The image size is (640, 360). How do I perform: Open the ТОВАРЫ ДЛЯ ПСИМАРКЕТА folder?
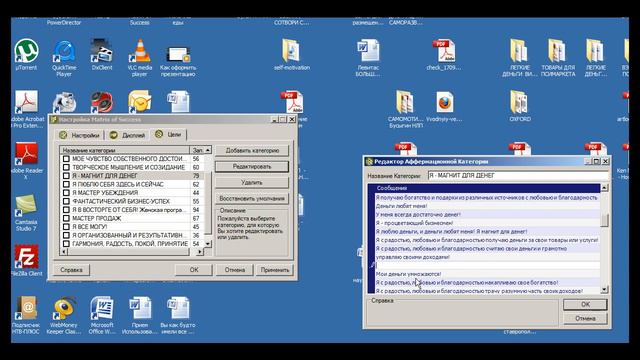click(x=558, y=51)
